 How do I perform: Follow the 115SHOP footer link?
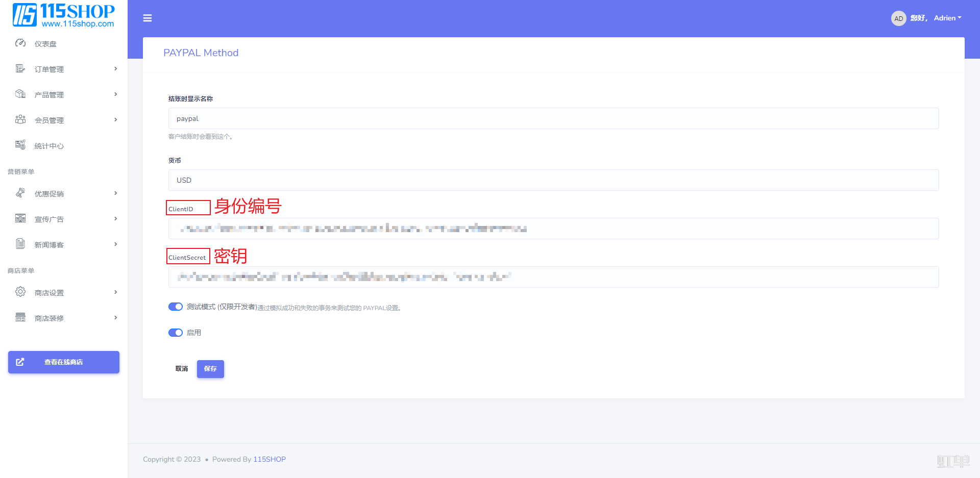pyautogui.click(x=269, y=459)
